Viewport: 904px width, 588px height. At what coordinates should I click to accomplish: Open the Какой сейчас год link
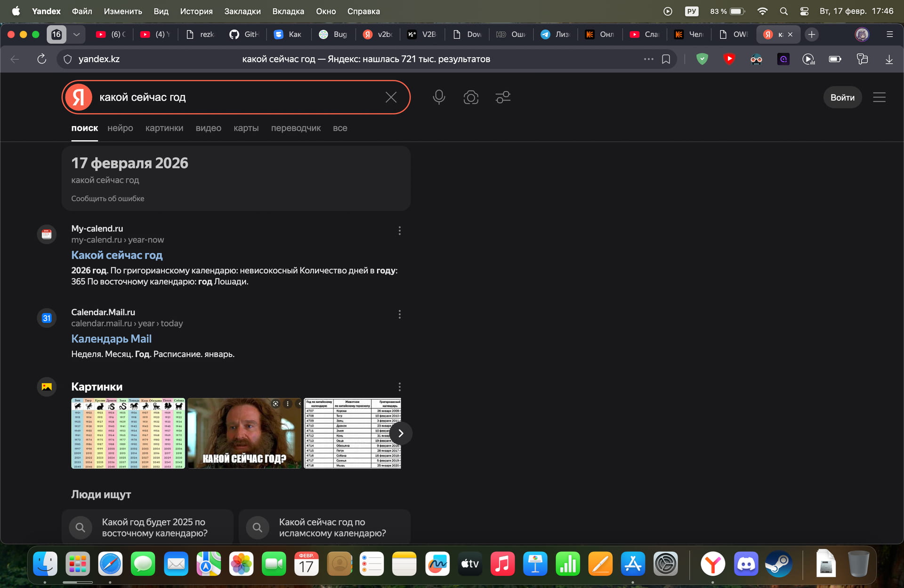[117, 255]
